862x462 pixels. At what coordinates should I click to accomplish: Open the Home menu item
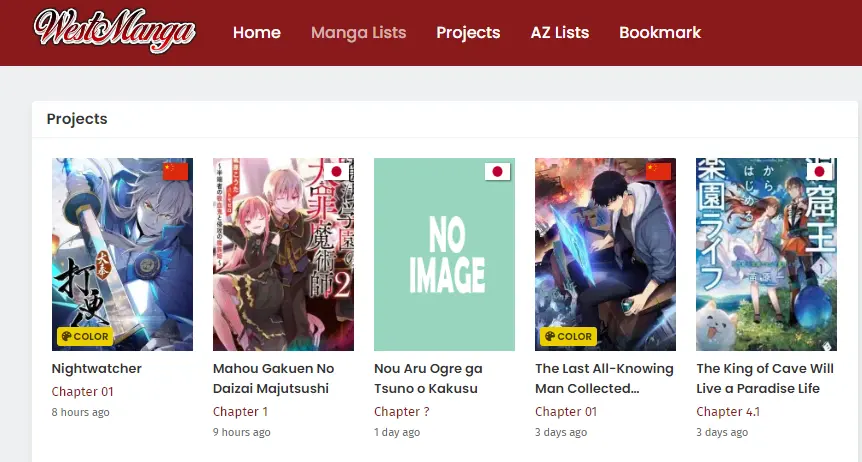tap(257, 32)
